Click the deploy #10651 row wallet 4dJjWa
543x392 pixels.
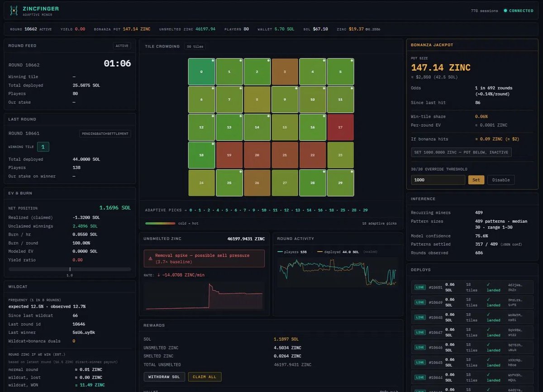pos(515,287)
